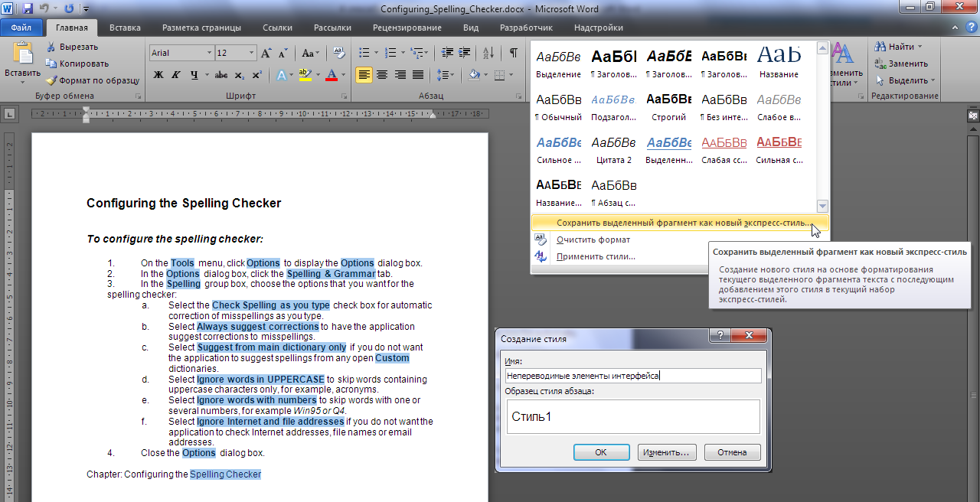This screenshot has height=502, width=980.
Task: Click the Grow Font icon
Action: (x=266, y=53)
